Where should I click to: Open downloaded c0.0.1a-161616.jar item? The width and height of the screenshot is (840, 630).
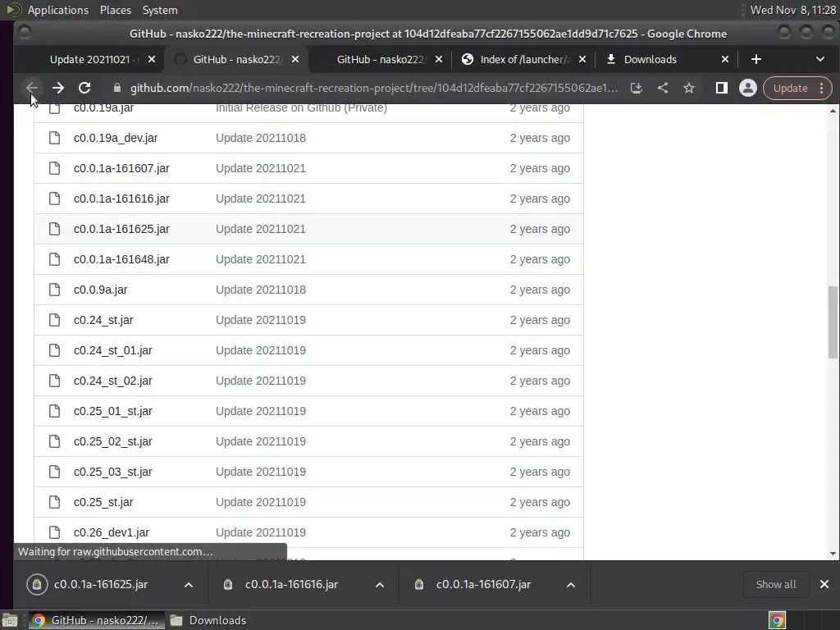[x=291, y=584]
